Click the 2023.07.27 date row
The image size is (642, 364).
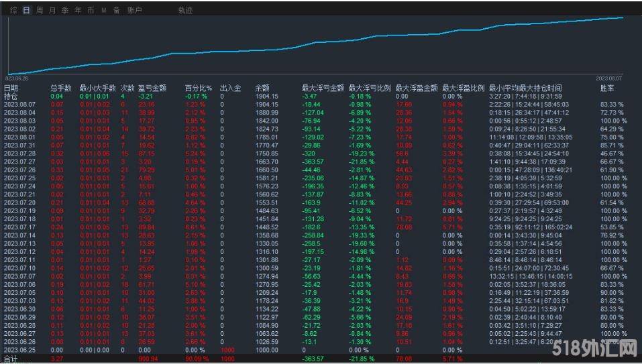click(x=19, y=162)
